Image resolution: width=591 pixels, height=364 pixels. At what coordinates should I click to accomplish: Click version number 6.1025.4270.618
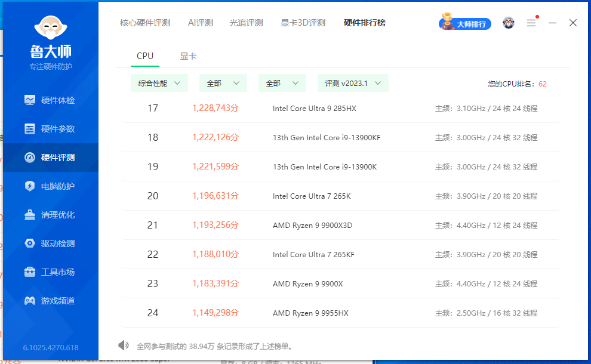51,347
